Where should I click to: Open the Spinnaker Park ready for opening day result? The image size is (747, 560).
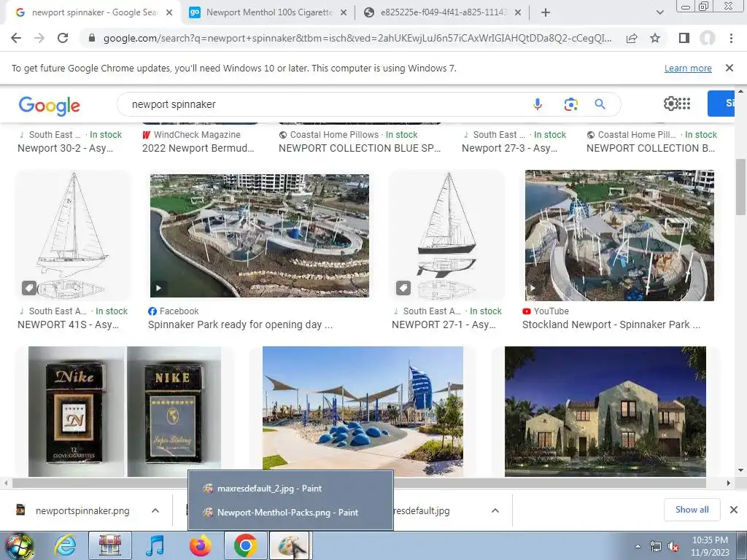click(x=240, y=324)
